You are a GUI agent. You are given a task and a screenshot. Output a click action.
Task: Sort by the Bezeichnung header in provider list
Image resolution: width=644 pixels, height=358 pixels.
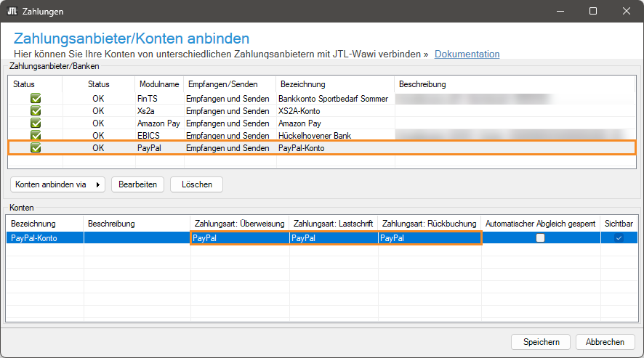[x=303, y=84]
